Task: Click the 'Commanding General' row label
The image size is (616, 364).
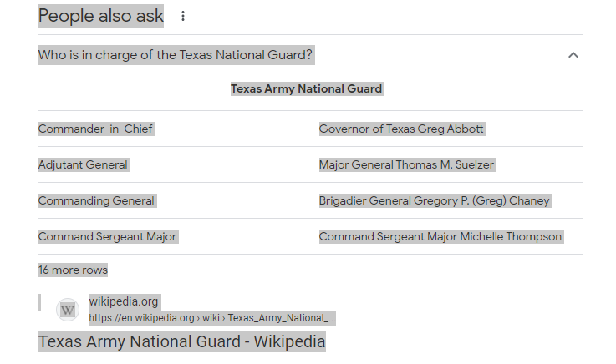Action: coord(96,200)
